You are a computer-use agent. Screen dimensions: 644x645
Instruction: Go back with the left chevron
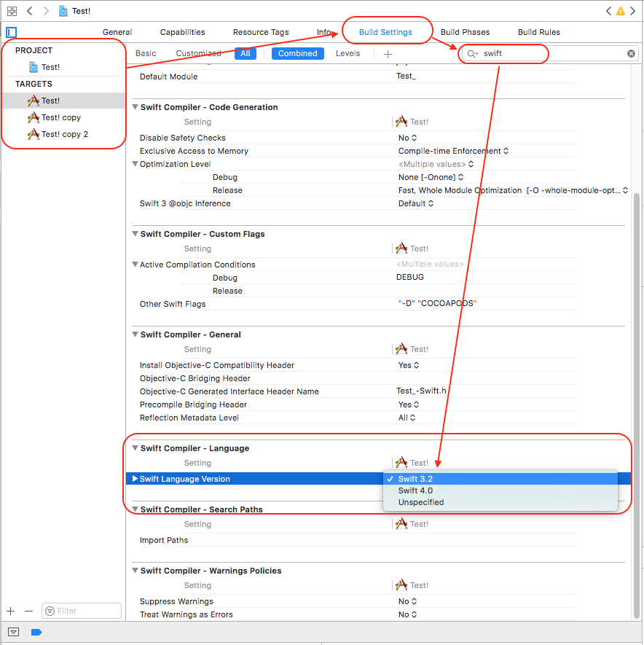[30, 11]
